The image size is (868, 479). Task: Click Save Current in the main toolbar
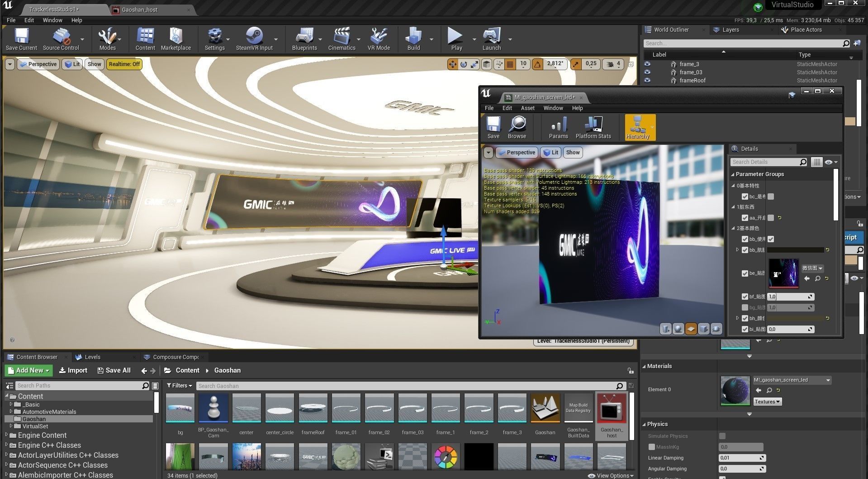[x=21, y=39]
